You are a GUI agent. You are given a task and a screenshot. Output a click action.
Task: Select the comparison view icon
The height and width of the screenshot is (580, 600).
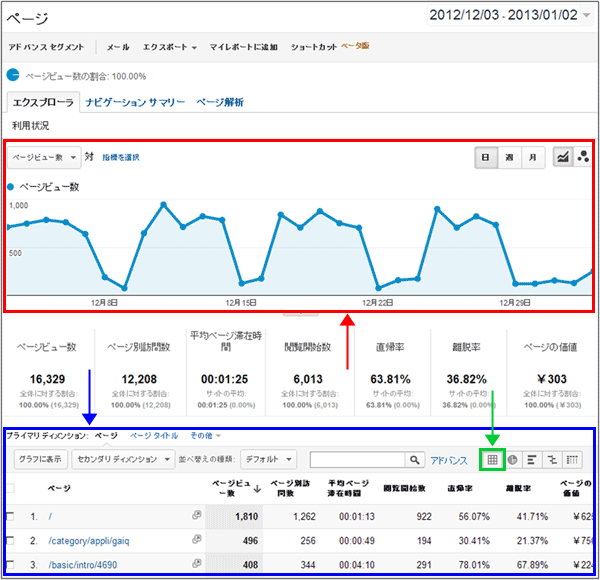click(x=552, y=460)
